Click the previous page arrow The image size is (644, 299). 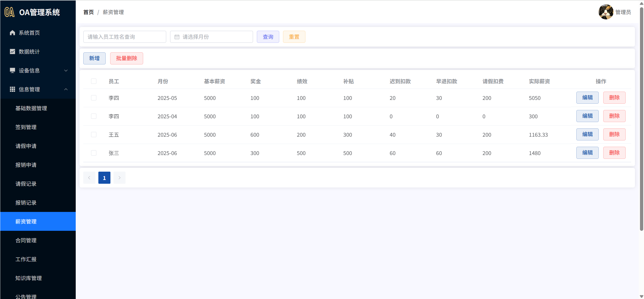pyautogui.click(x=89, y=178)
